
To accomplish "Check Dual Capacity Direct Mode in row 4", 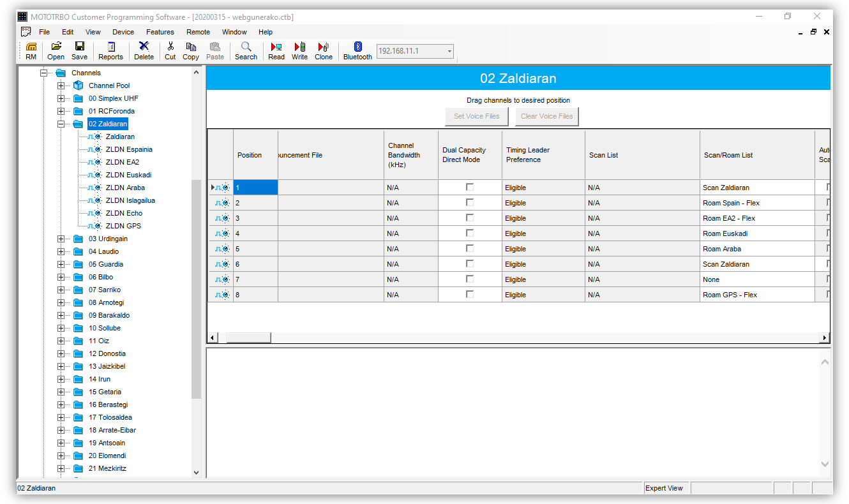I will 470,233.
